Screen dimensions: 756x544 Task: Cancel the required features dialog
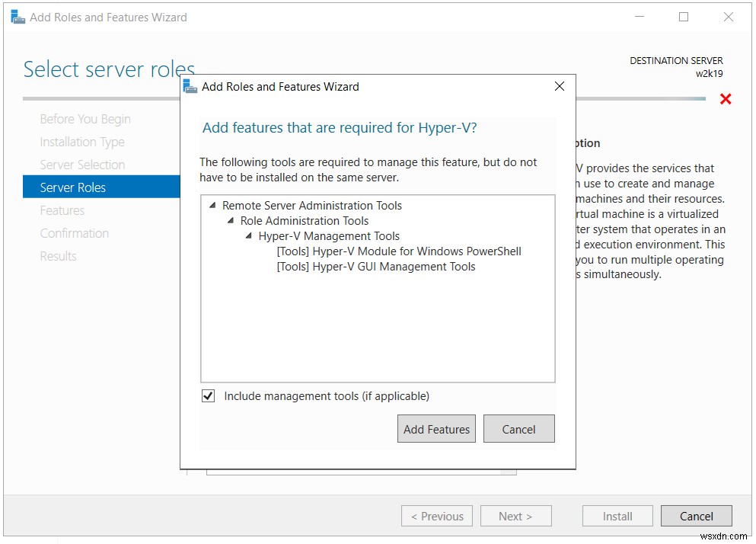(518, 428)
